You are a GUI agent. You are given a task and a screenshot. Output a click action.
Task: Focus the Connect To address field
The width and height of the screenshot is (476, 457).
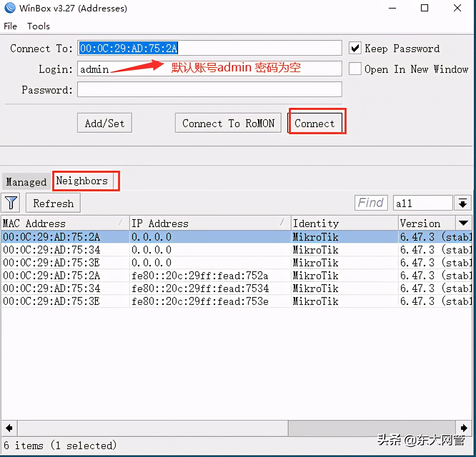click(x=209, y=48)
